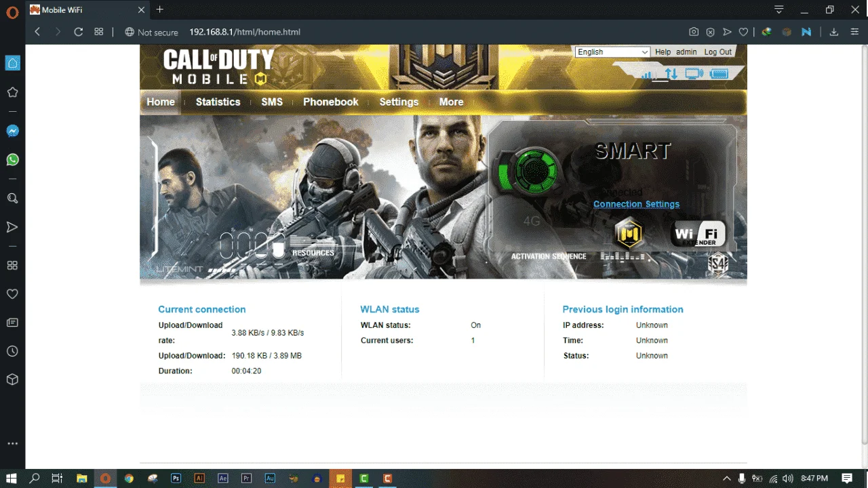This screenshot has width=868, height=488.
Task: Open File Explorer from the taskbar
Action: click(81, 479)
